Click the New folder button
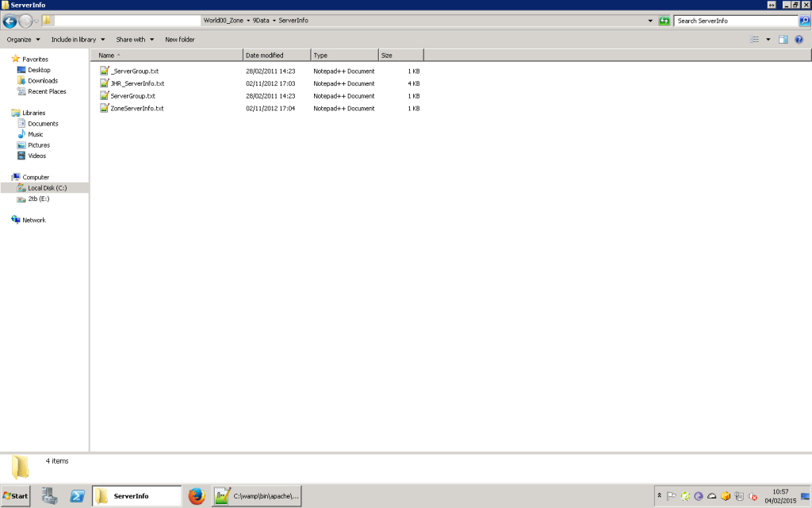The width and height of the screenshot is (812, 508). pos(180,39)
